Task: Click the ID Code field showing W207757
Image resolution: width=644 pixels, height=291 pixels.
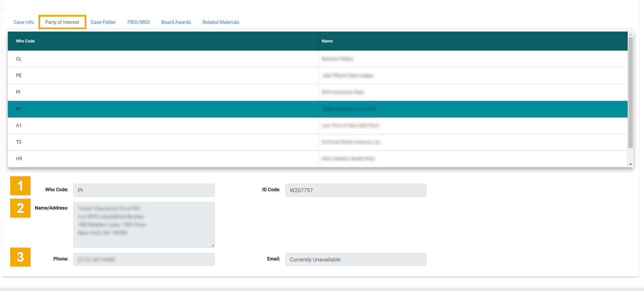Action: click(355, 190)
